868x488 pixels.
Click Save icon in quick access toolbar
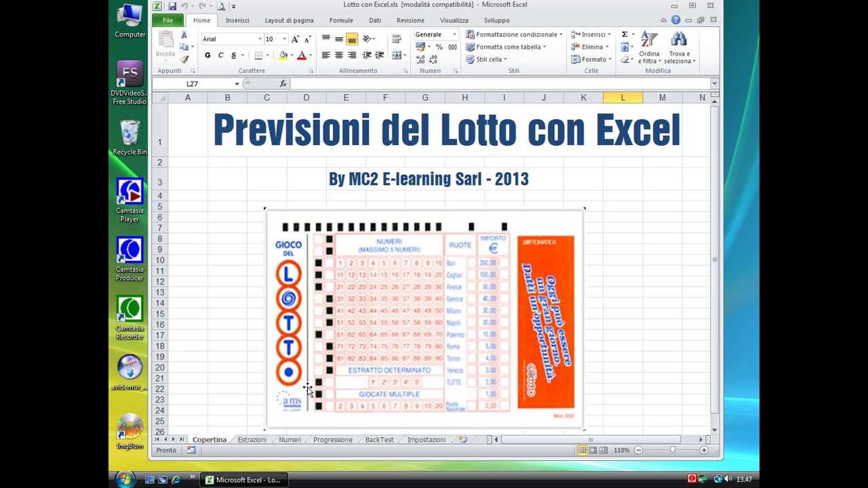[172, 6]
